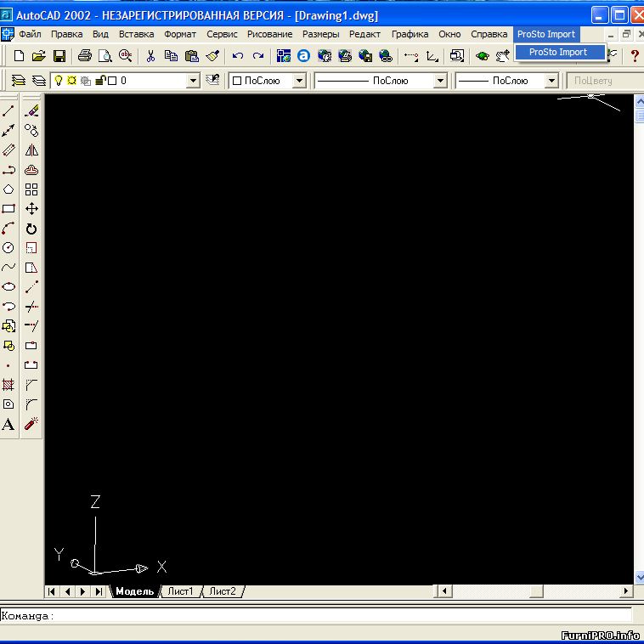Open the Графика menu
This screenshot has height=644, width=644.
[410, 34]
